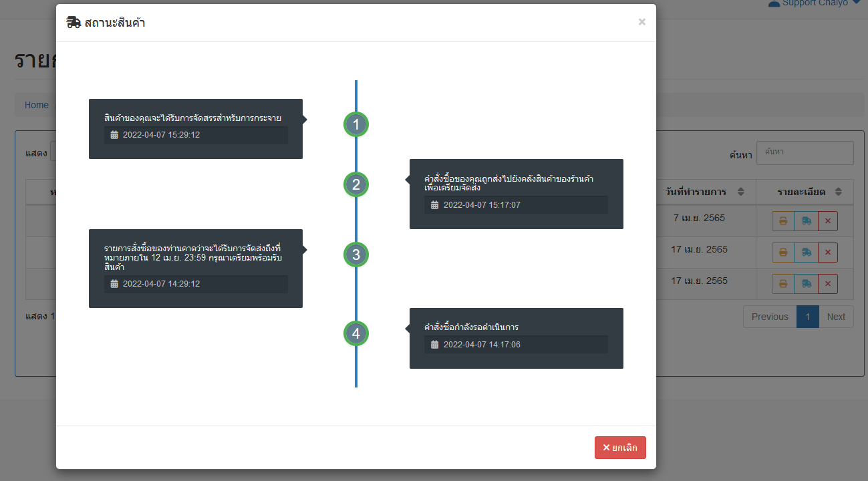The image size is (868, 481).
Task: Sort by the วันที่ทำรายการ column
Action: click(x=704, y=192)
